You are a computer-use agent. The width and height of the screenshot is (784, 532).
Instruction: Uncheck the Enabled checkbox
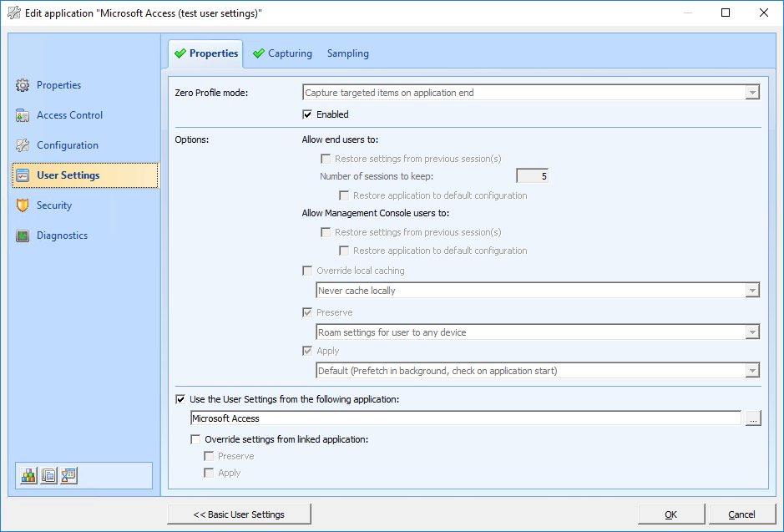(307, 114)
